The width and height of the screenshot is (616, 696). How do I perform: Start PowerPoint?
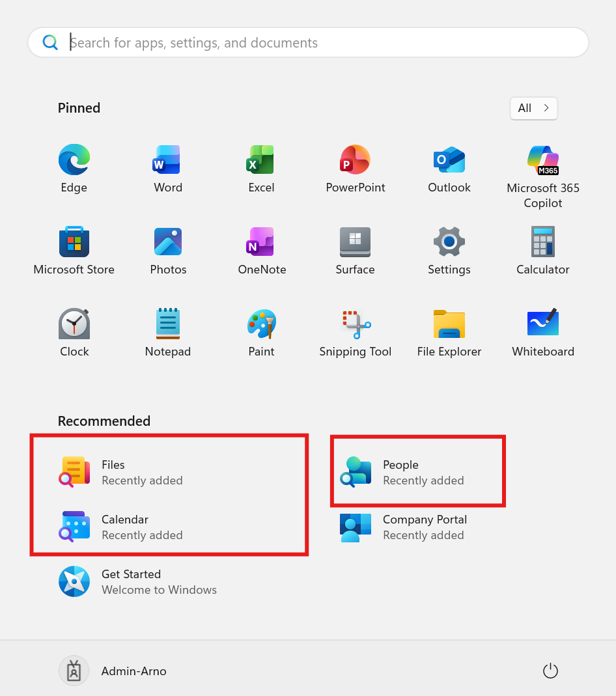click(355, 168)
